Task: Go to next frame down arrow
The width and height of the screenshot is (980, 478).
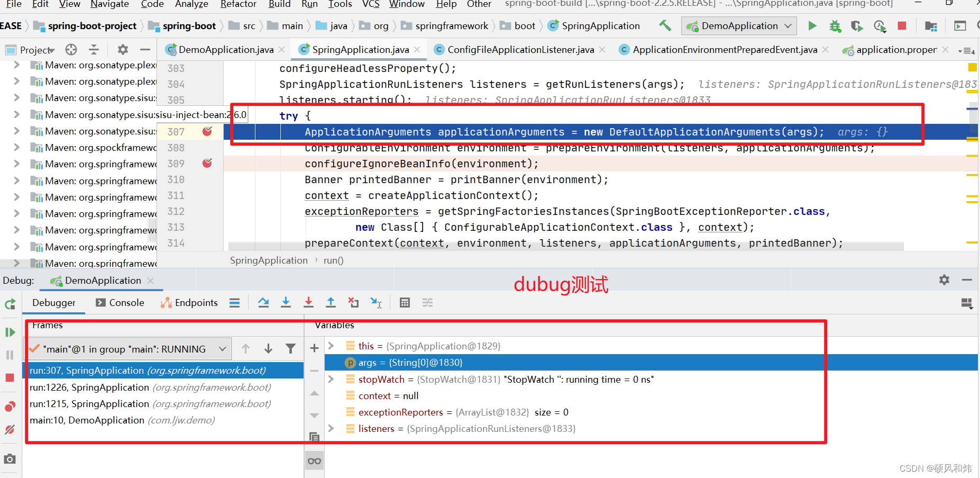Action: [268, 349]
